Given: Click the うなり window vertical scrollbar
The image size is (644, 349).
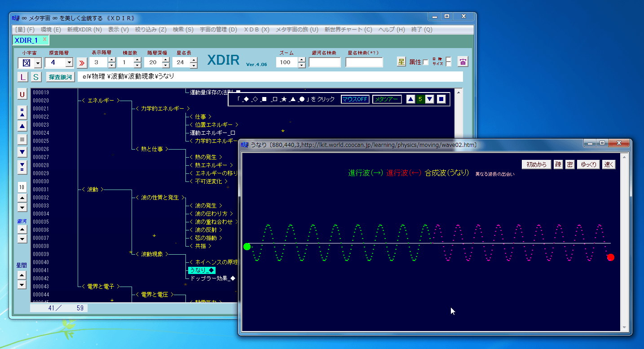Looking at the screenshot, I should 624,242.
